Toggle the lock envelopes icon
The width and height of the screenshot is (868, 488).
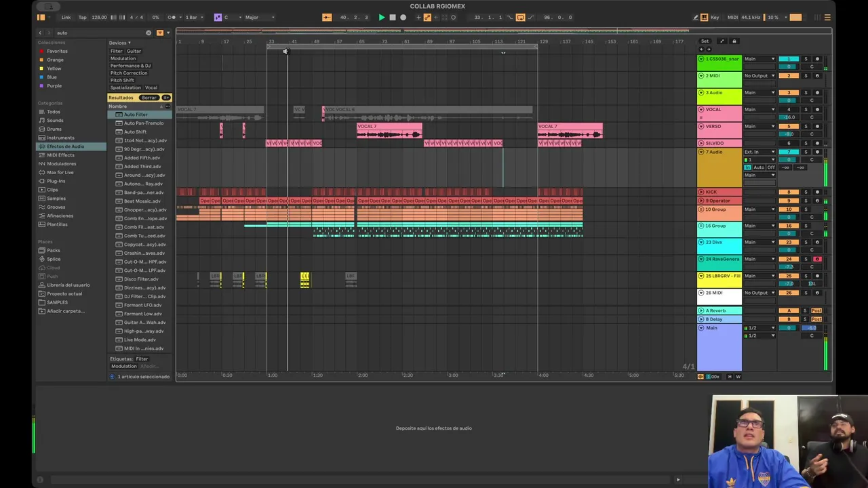tap(734, 41)
